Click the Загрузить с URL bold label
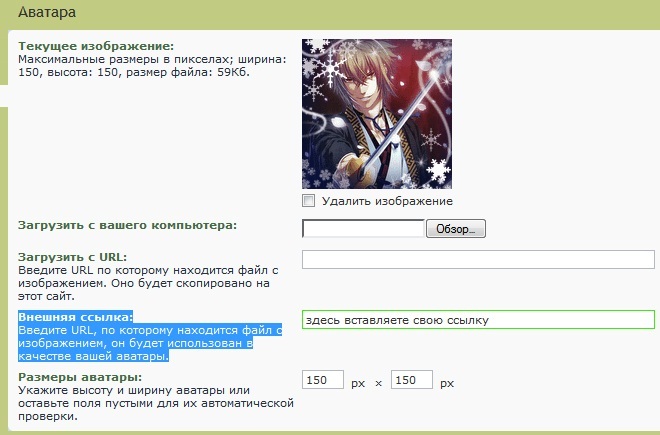The width and height of the screenshot is (660, 435). click(72, 257)
